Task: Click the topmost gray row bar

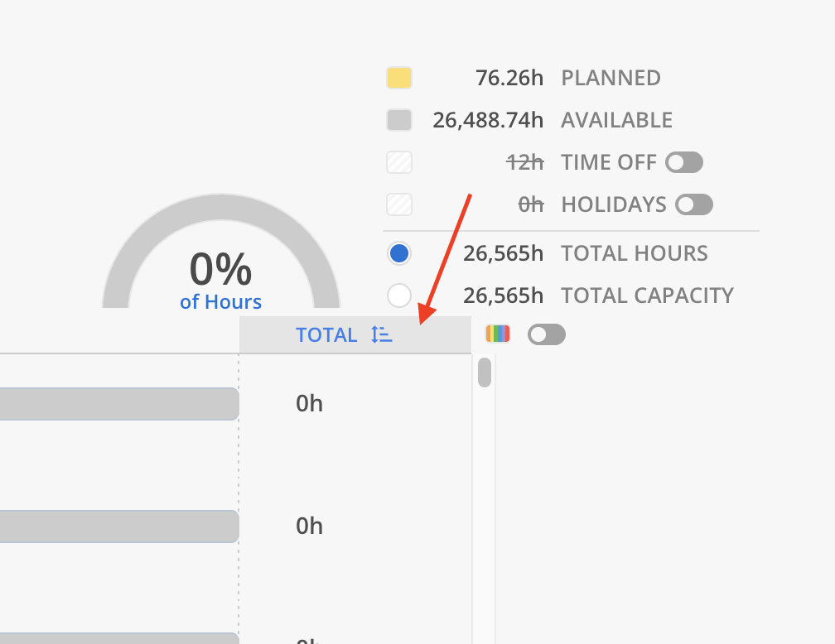Action: [x=116, y=404]
